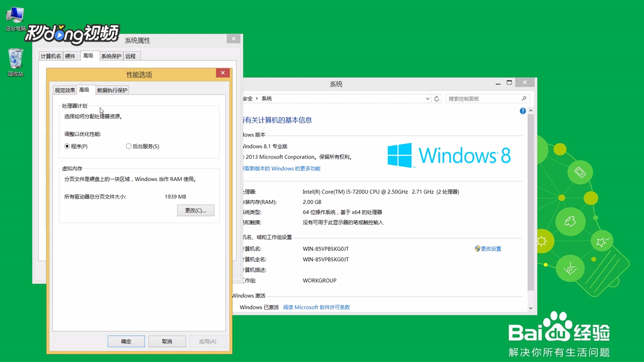Open 阅读 Microsoft 软件许可条款 link

(x=316, y=307)
